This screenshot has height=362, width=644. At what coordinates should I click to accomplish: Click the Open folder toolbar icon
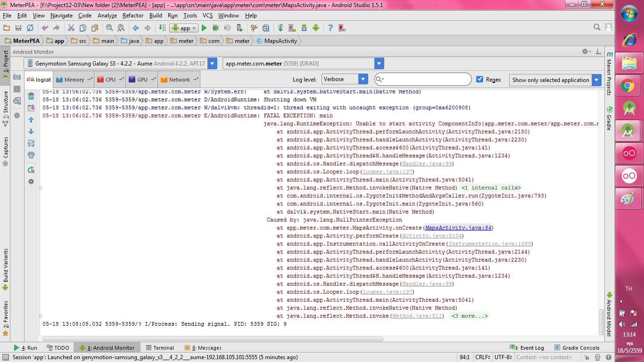tap(7, 28)
